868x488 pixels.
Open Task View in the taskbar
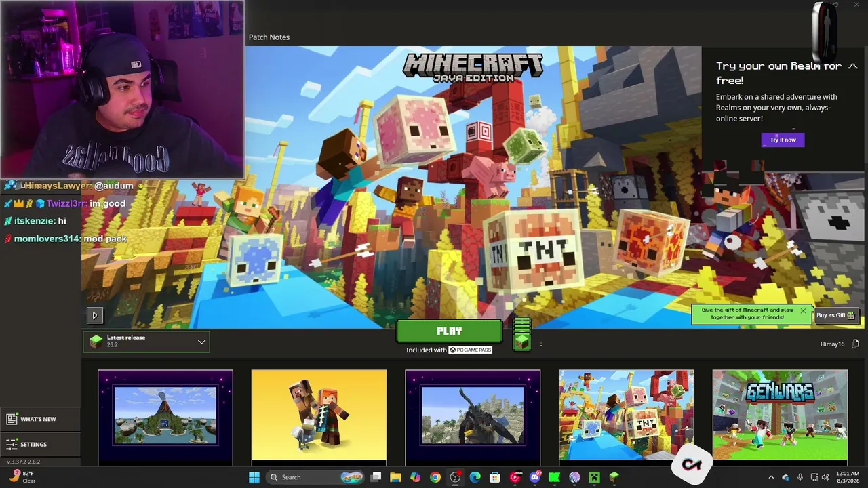(376, 477)
